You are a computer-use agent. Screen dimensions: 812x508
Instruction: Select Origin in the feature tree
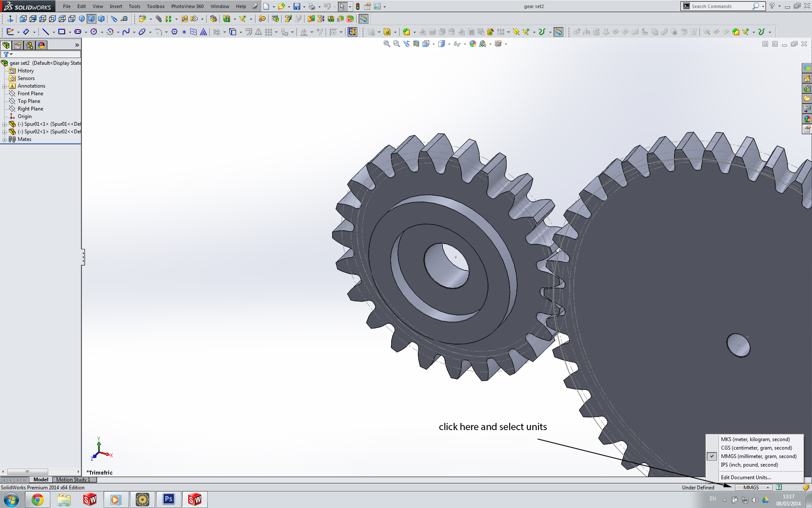[25, 116]
